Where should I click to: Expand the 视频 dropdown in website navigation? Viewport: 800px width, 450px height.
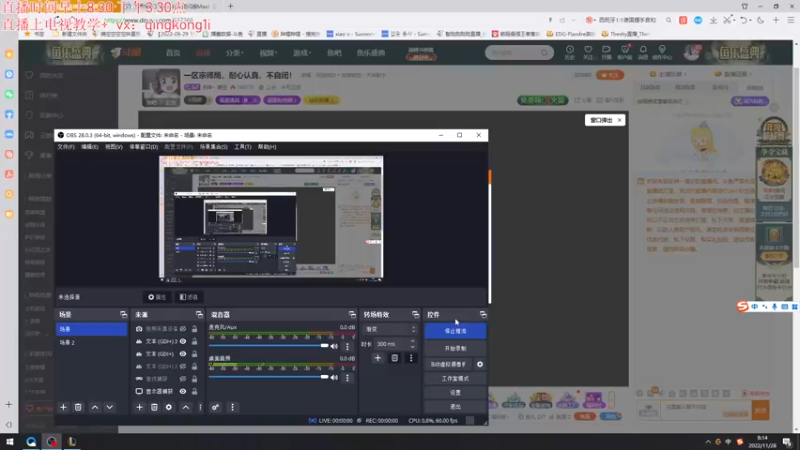click(268, 53)
